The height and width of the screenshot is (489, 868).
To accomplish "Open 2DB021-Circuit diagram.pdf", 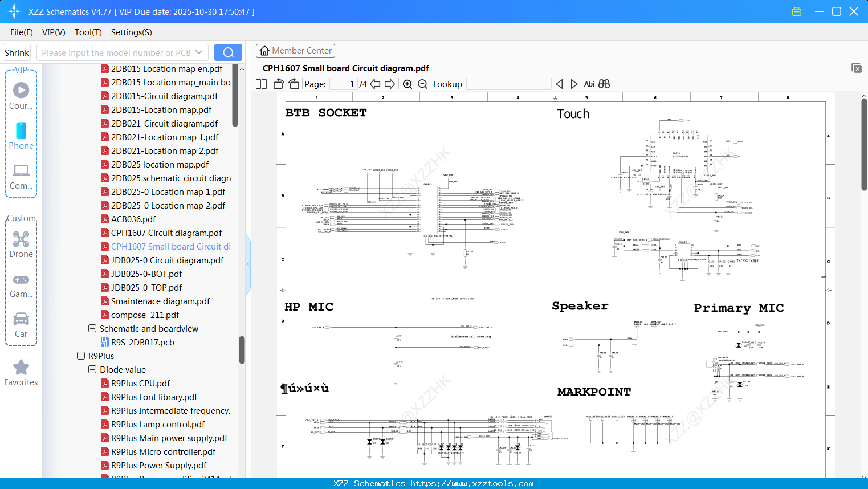I will pos(164,124).
